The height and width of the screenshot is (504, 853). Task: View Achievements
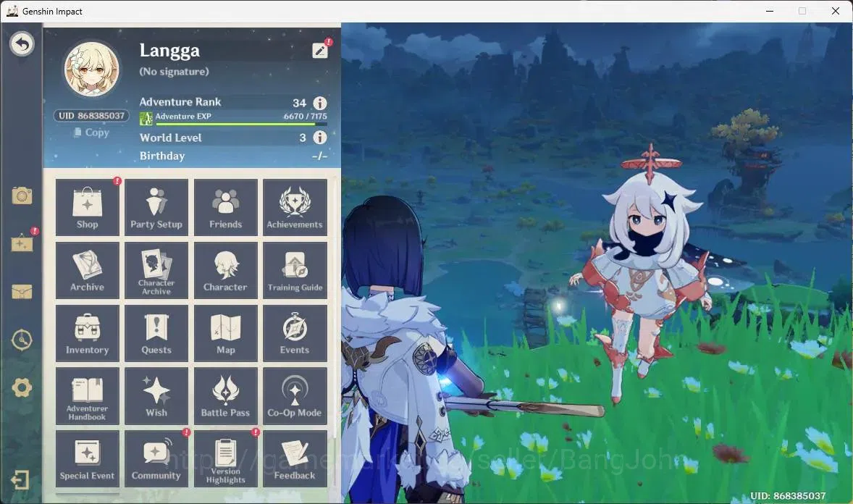tap(295, 207)
